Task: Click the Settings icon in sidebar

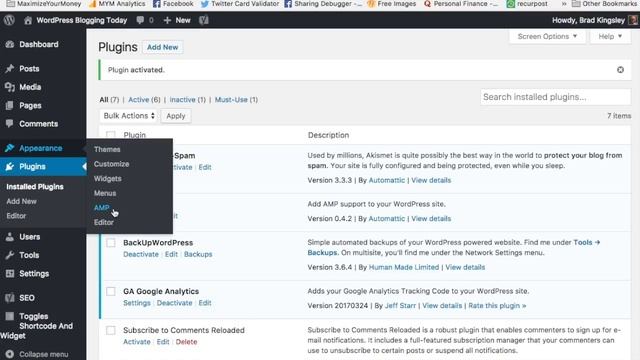Action: (x=10, y=273)
